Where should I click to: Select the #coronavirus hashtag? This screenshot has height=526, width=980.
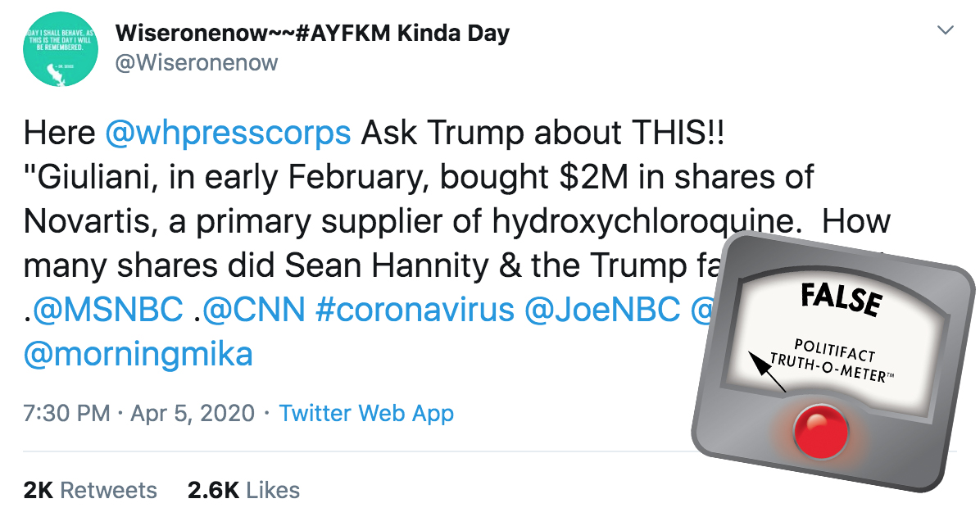415,310
